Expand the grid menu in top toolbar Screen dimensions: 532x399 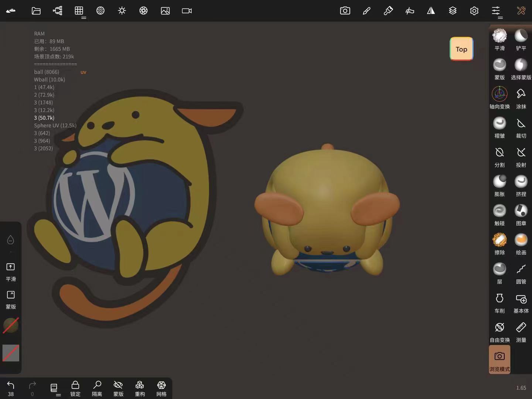click(x=79, y=11)
